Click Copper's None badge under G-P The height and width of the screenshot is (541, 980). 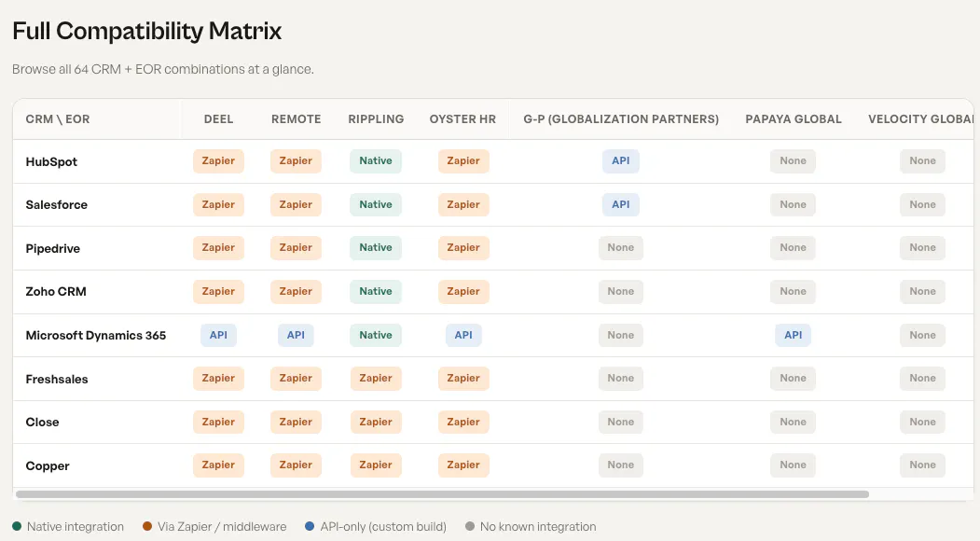click(x=621, y=465)
